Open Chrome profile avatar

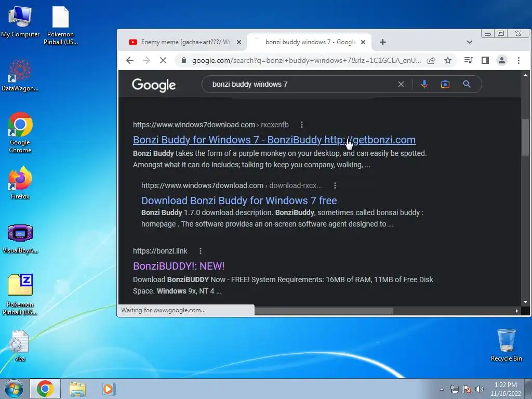click(x=502, y=60)
